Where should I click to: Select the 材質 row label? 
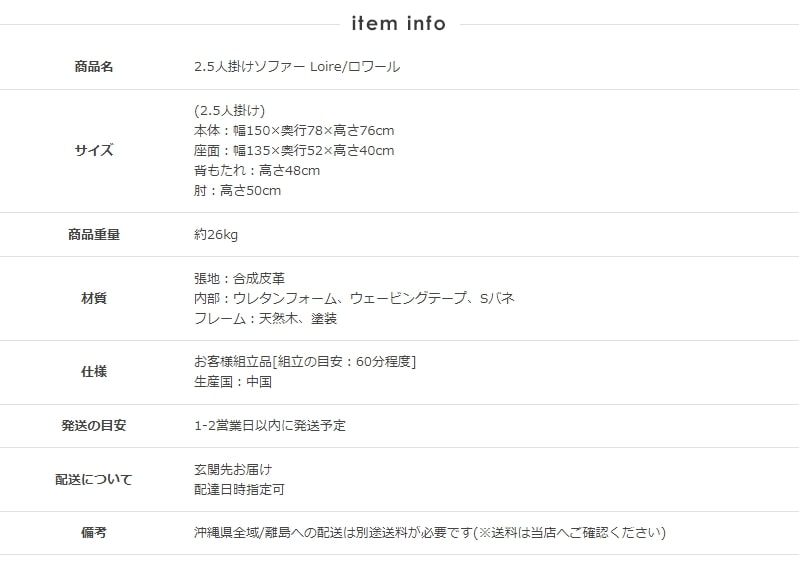[94, 298]
